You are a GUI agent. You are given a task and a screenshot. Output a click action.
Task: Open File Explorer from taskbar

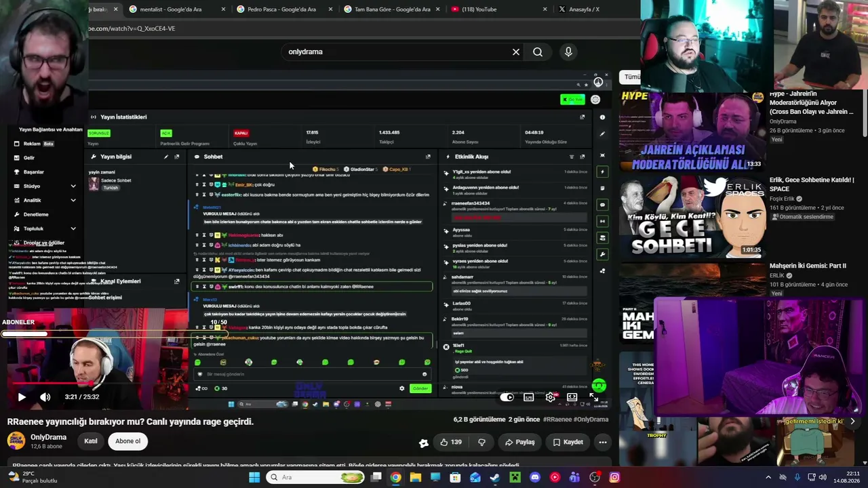coord(416,477)
